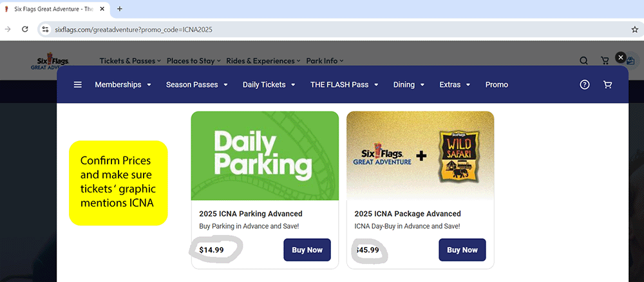Expand the Memberships dropdown

(x=123, y=84)
